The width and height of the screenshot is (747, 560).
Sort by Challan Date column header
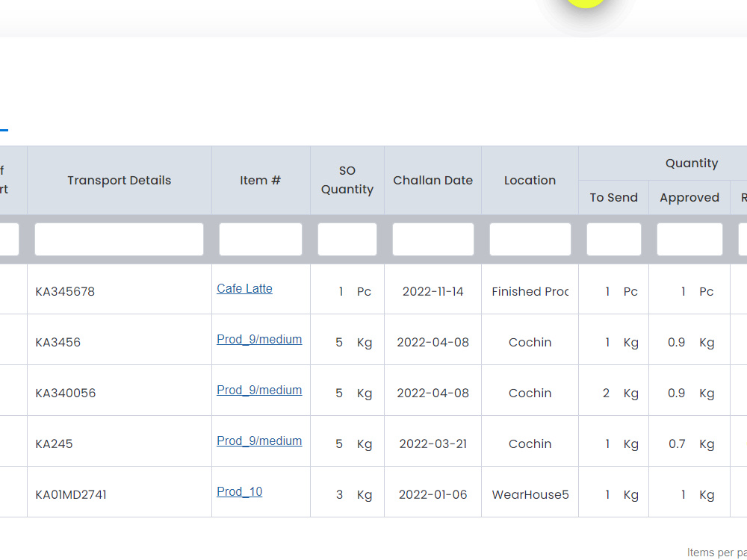coord(433,181)
